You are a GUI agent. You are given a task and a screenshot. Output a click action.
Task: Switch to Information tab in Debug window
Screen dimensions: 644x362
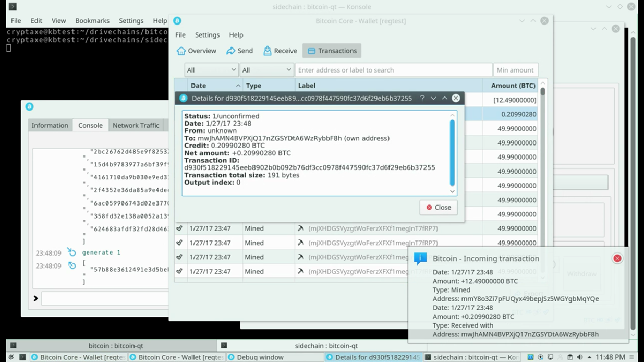(x=50, y=125)
